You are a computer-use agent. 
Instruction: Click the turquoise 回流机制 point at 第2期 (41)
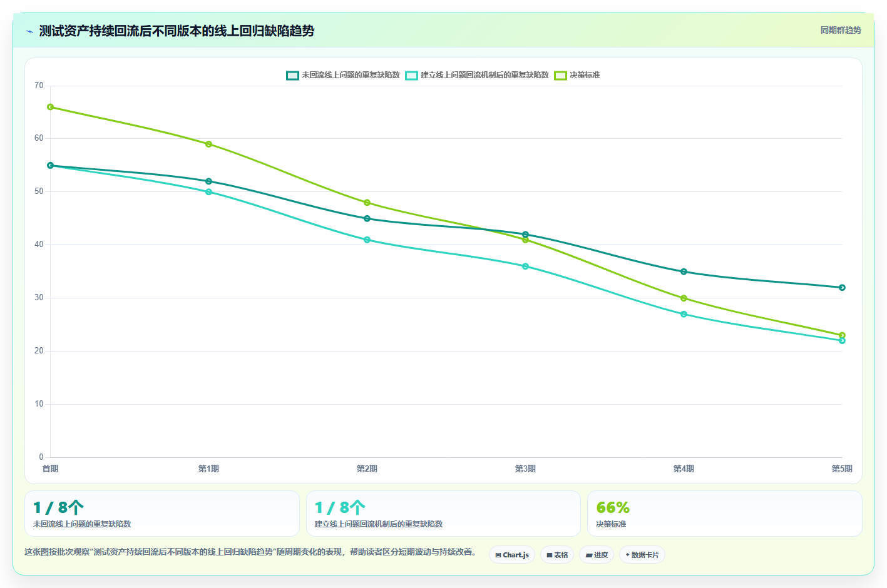coord(367,240)
